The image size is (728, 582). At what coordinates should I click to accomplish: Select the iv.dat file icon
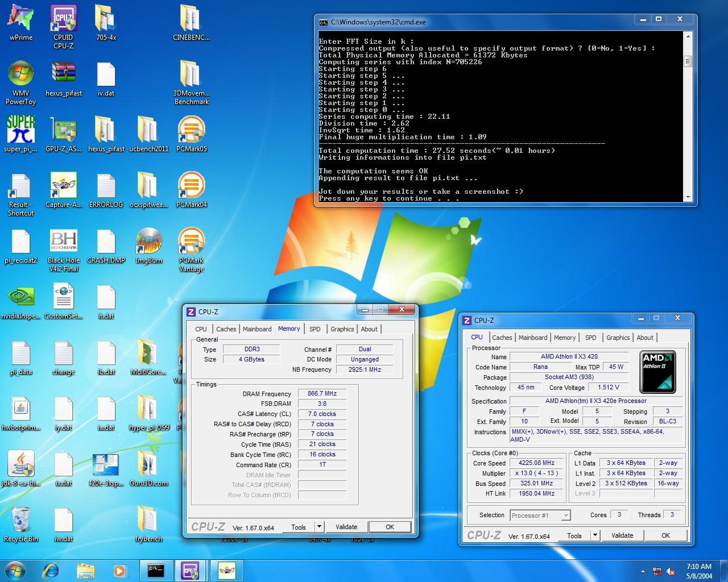pyautogui.click(x=106, y=78)
